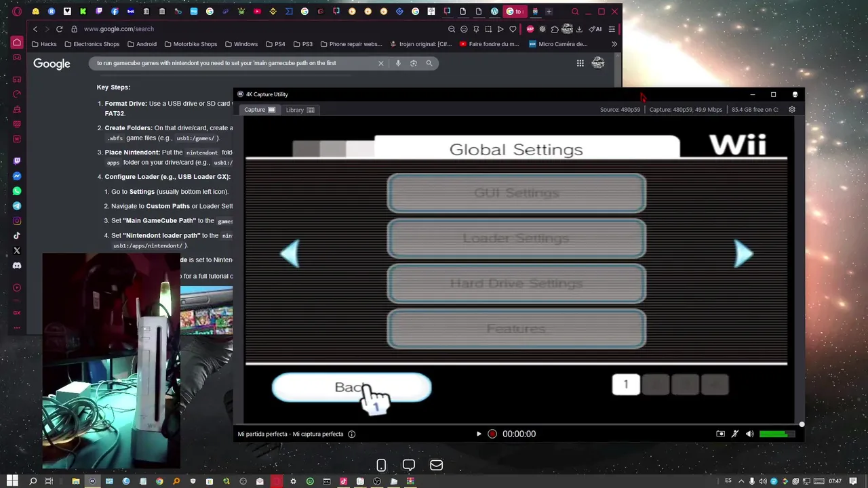Open Twitch in the Opera GX sidebar

click(17, 161)
